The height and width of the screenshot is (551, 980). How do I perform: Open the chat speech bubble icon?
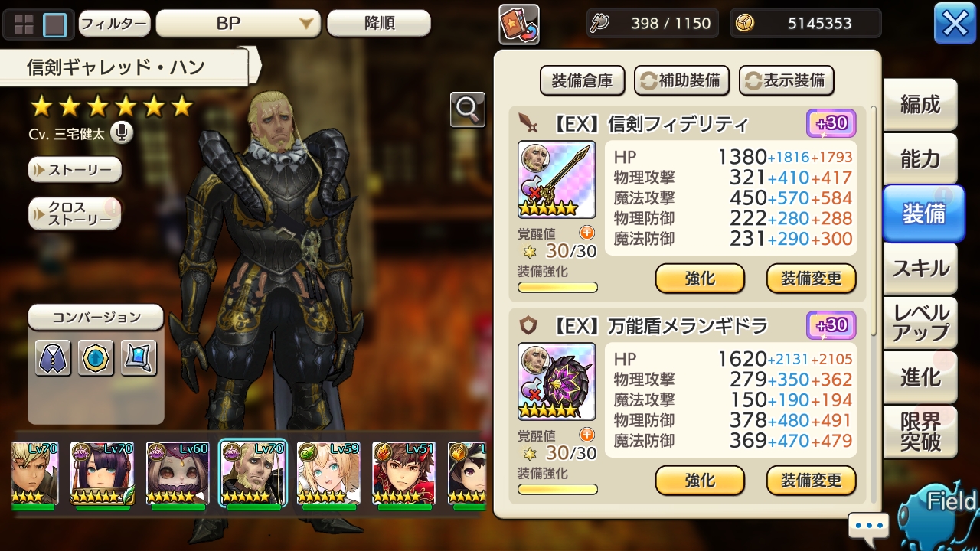pos(869,527)
